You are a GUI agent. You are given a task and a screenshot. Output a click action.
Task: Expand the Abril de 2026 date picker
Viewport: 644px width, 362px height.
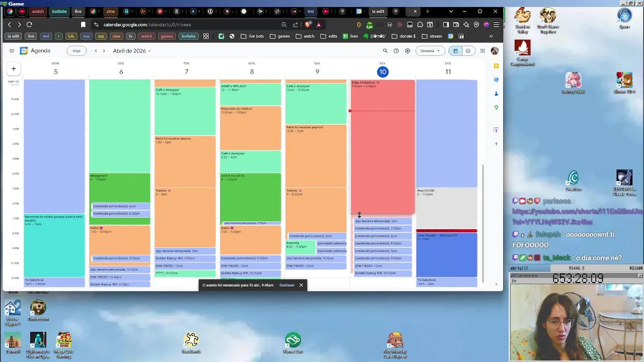[132, 51]
